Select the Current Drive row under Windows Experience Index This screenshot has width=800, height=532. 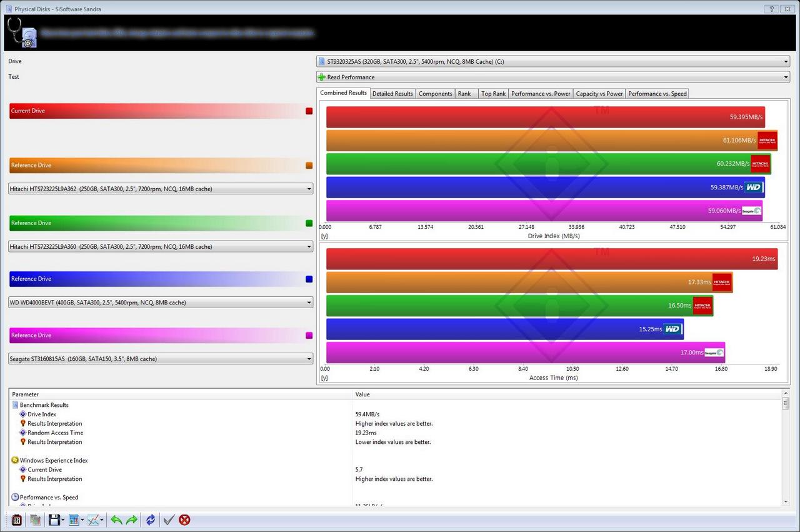pos(395,469)
